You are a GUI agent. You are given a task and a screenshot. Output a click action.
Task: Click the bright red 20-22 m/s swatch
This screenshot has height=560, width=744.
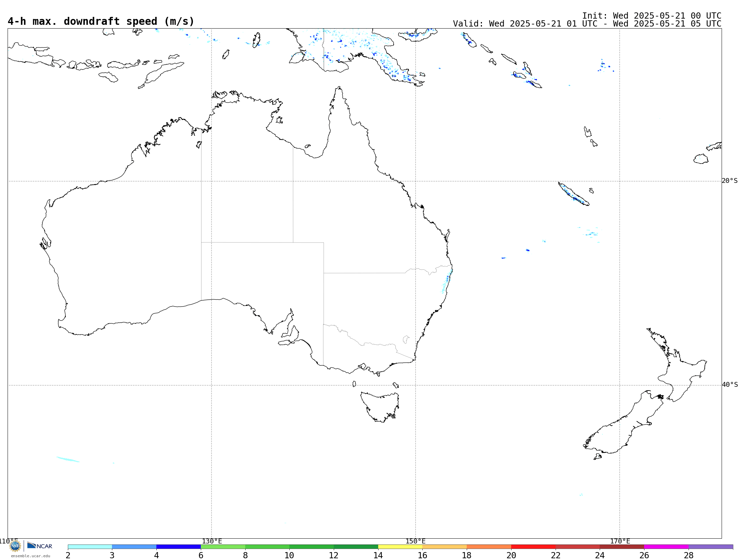(x=534, y=547)
